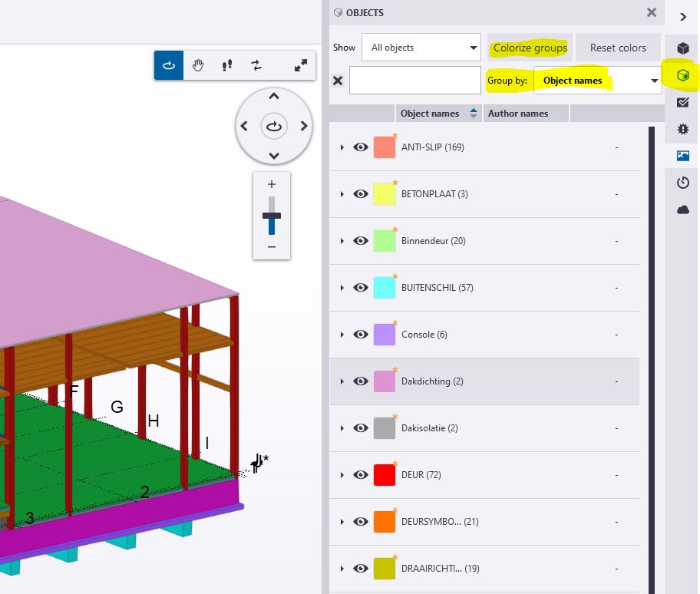Screen dimensions: 700x594
Task: Expand the ANTI-SLIP group
Action: pos(342,147)
